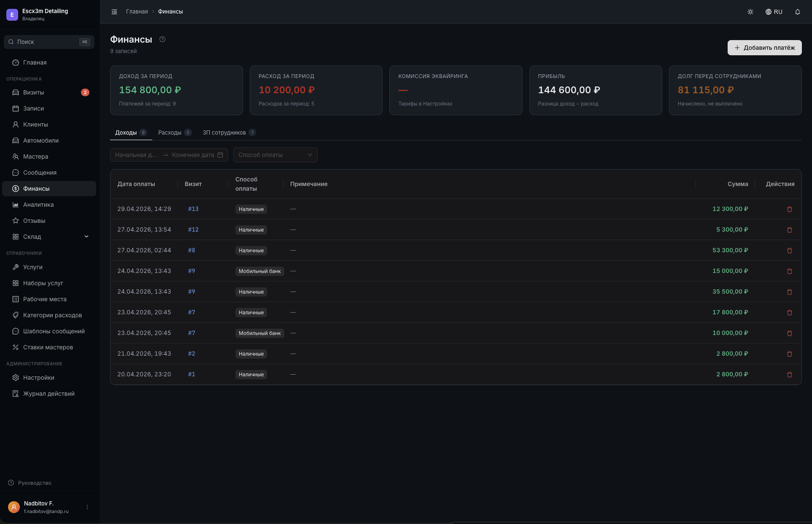Open Категории расходов reference
Image resolution: width=812 pixels, height=524 pixels.
click(x=49, y=315)
